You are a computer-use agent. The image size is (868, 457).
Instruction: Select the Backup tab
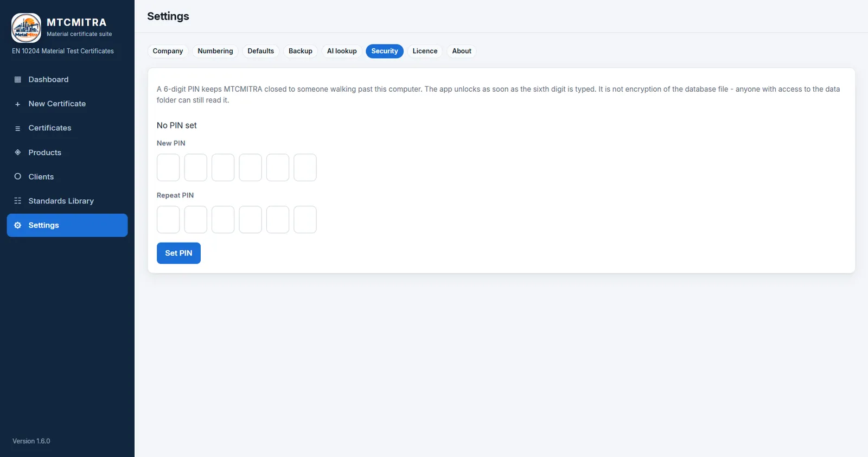pyautogui.click(x=301, y=51)
